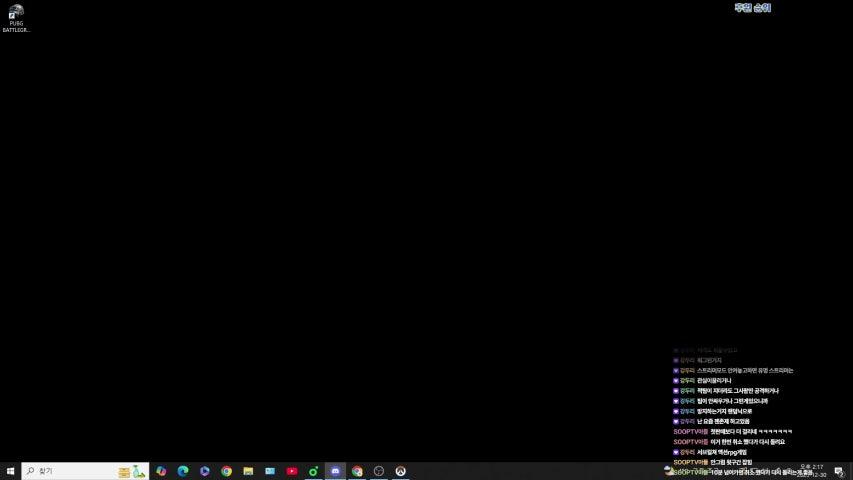Screen dimensions: 853x480
Task: Open the Mail app on the taskbar
Action: (270, 471)
